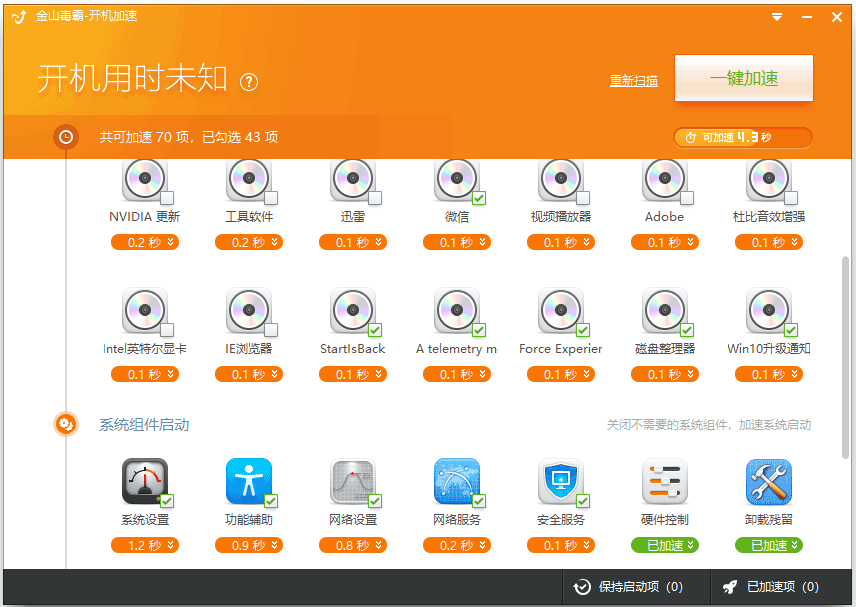
Task: Click the help question mark icon
Action: (249, 82)
